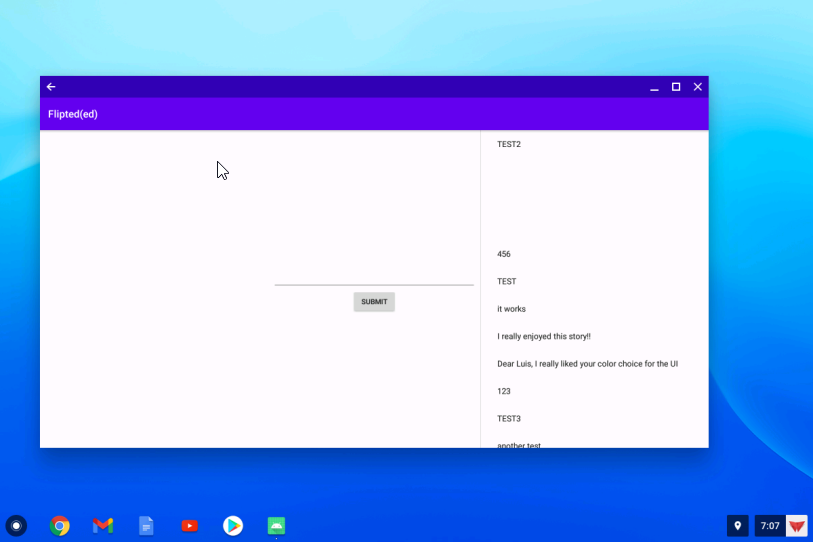Open Google Chrome from the shelf

click(60, 526)
